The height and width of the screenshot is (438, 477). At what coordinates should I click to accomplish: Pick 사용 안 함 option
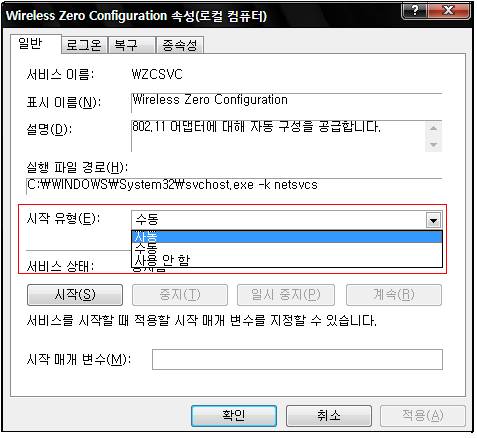point(287,260)
